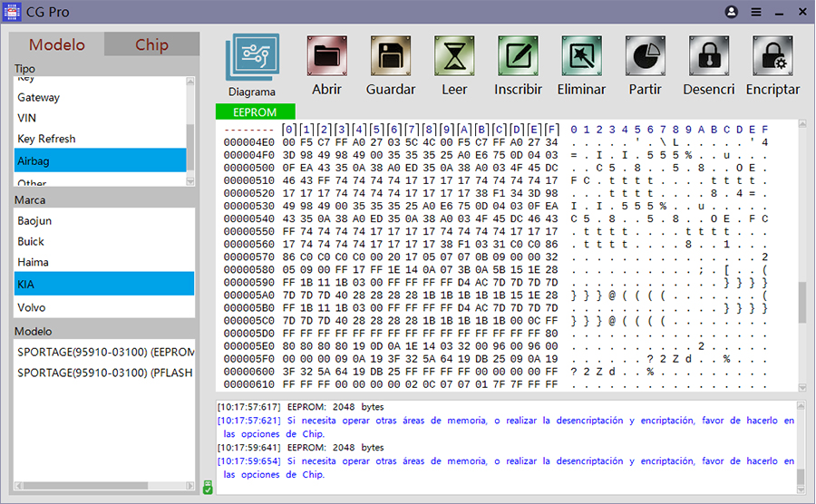Viewport: 816px width, 504px height.
Task: Pick the SPORTAGE(95910-03100) (PFLASH model entry
Action: 104,373
